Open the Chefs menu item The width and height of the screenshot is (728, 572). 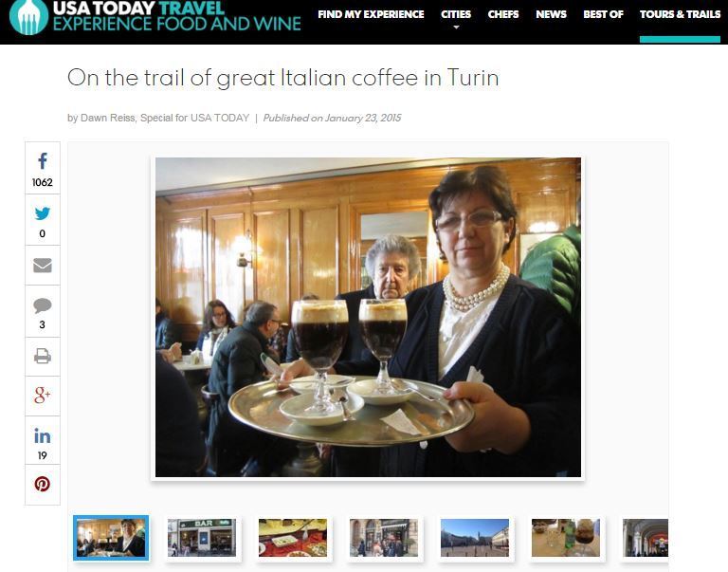click(503, 14)
